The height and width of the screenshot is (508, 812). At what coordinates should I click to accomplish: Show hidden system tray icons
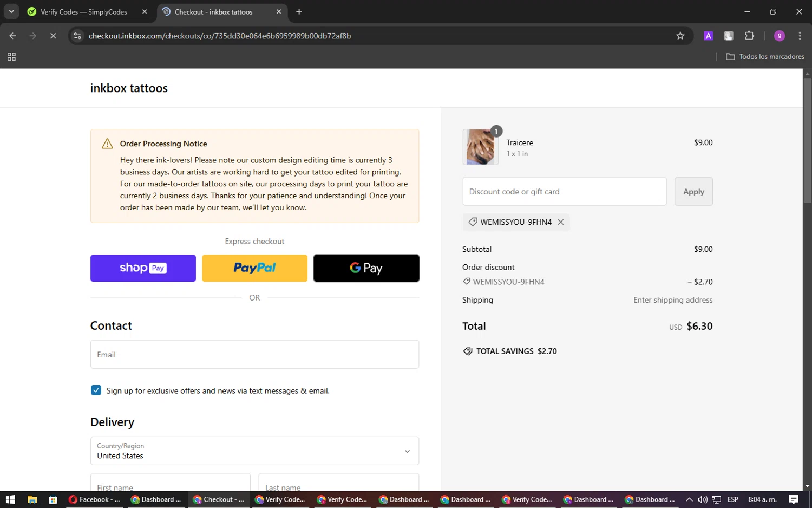[689, 499]
